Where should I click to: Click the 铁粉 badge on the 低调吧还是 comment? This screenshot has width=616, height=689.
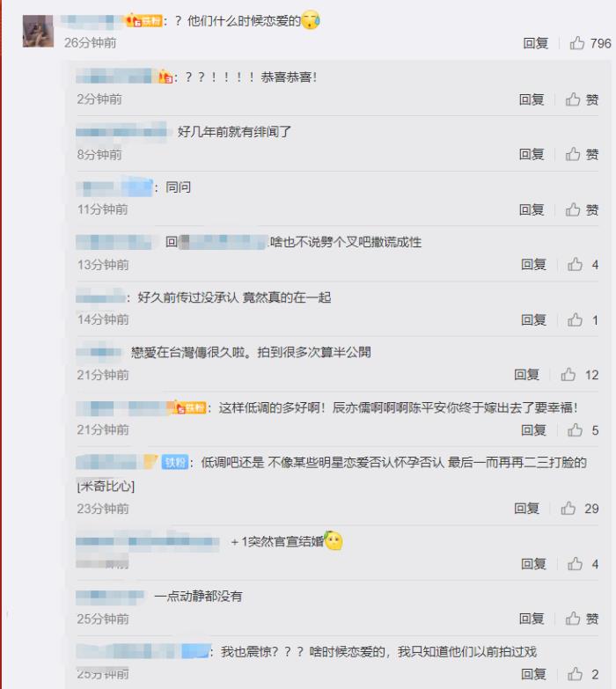pos(175,462)
